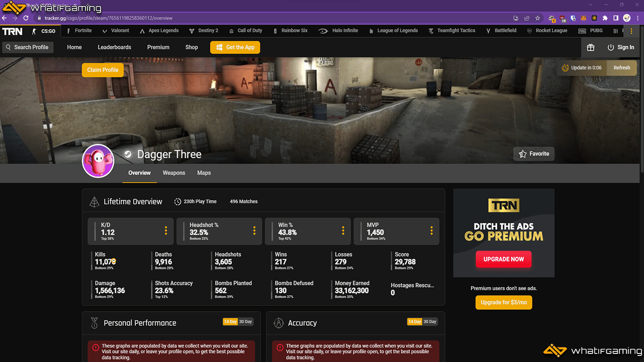Open Headshot % stat options menu

(254, 231)
